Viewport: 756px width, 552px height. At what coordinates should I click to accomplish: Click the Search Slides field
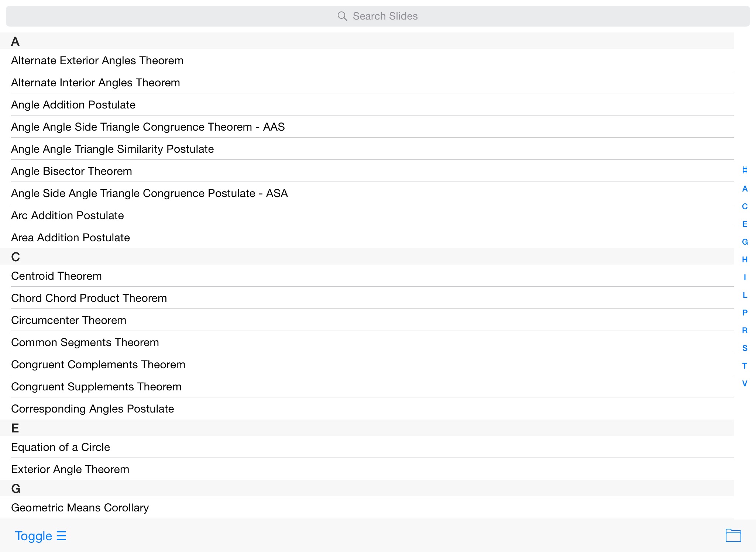point(378,16)
